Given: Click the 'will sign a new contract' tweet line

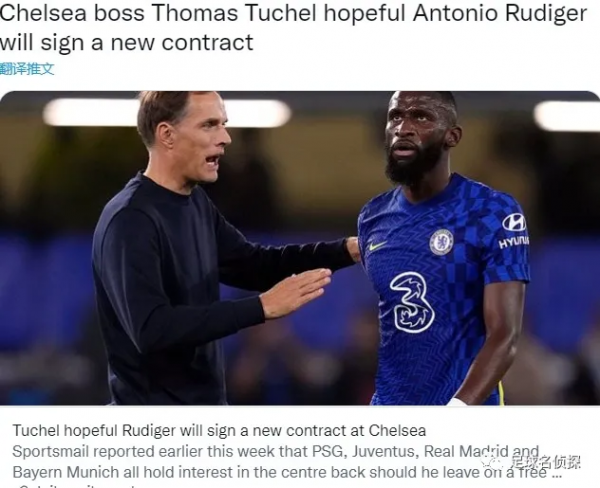Looking at the screenshot, I should click(x=127, y=42).
